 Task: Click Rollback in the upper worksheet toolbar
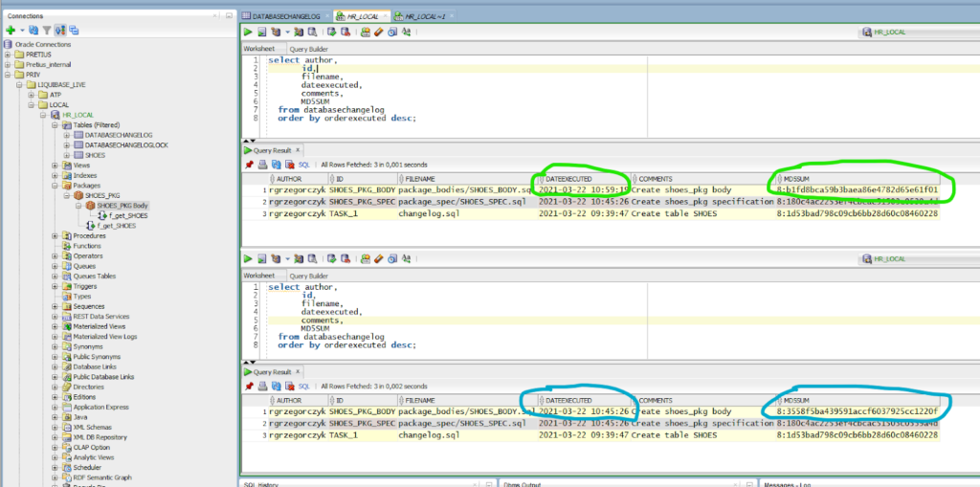[344, 32]
